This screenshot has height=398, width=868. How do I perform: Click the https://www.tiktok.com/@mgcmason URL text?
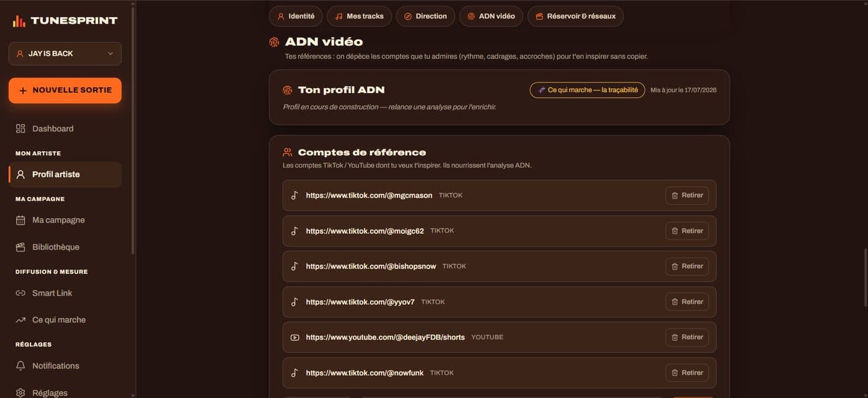[x=369, y=196]
